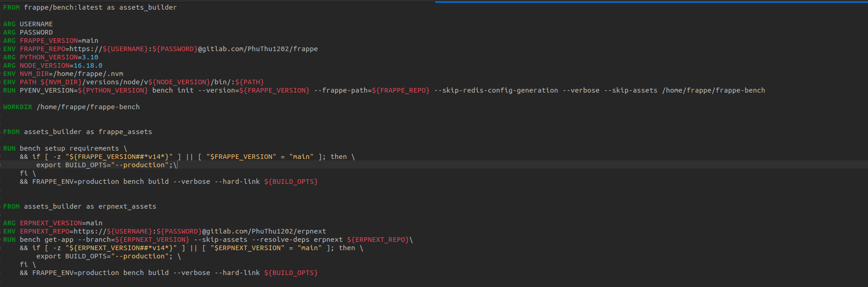Screen dimensions: 868x287
Task: Click the frappe/bench:latest base image name
Action: coord(63,7)
